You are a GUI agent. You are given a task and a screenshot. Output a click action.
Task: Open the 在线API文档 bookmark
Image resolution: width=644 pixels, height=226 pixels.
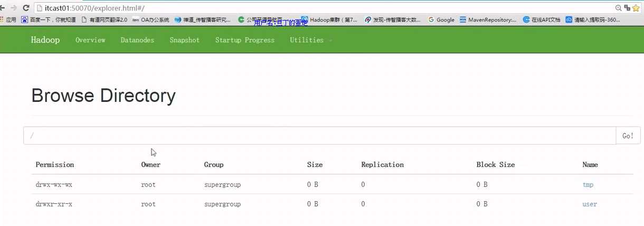click(542, 20)
